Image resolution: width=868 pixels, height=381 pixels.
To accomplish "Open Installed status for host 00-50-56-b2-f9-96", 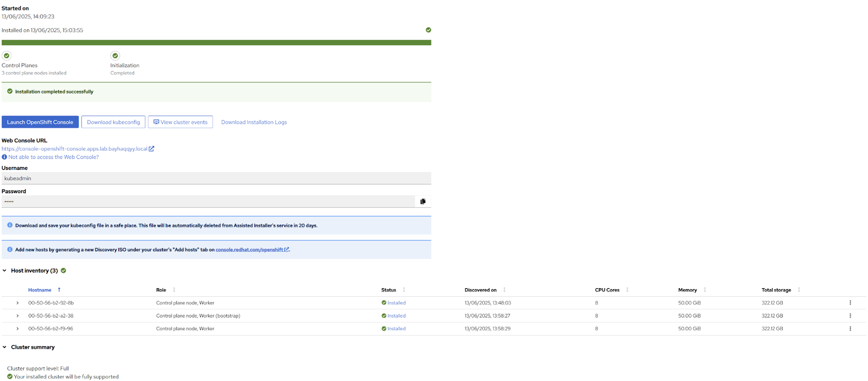I will 397,329.
